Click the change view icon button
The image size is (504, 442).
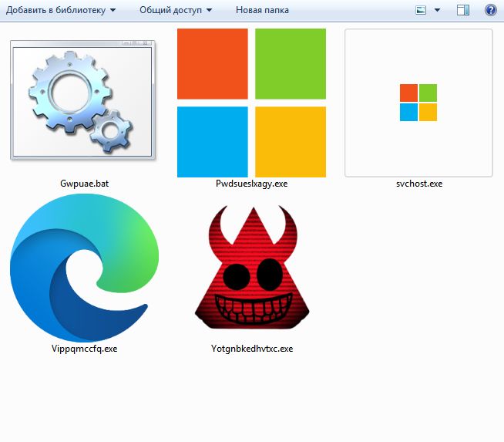pyautogui.click(x=421, y=10)
